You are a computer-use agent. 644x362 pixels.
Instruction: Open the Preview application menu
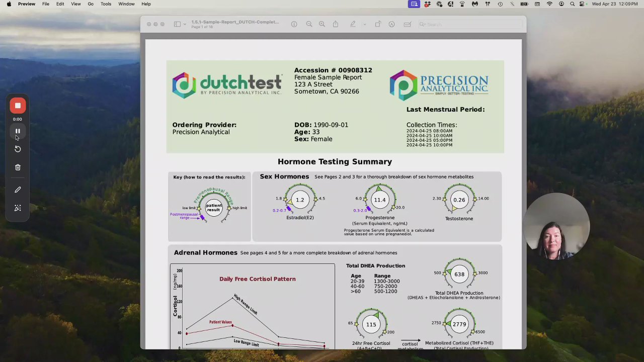[x=27, y=4]
